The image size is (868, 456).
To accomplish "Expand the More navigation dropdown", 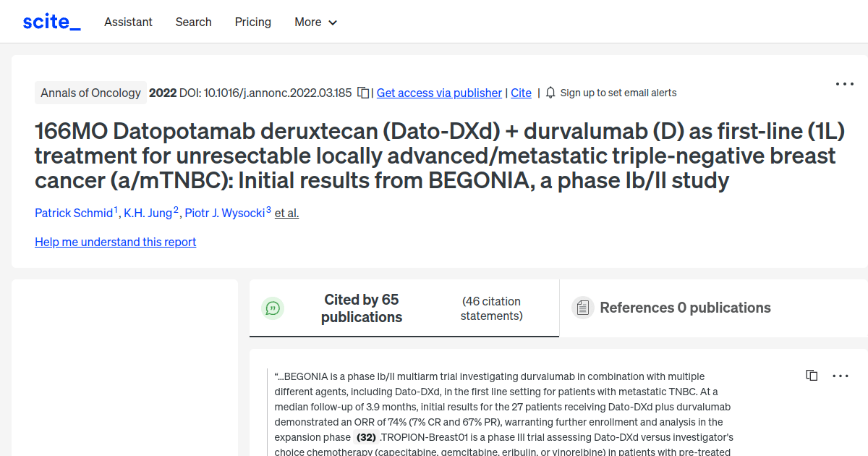I will pos(316,22).
